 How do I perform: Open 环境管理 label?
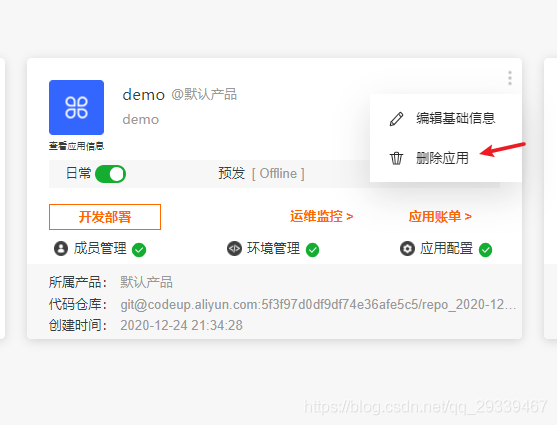274,248
